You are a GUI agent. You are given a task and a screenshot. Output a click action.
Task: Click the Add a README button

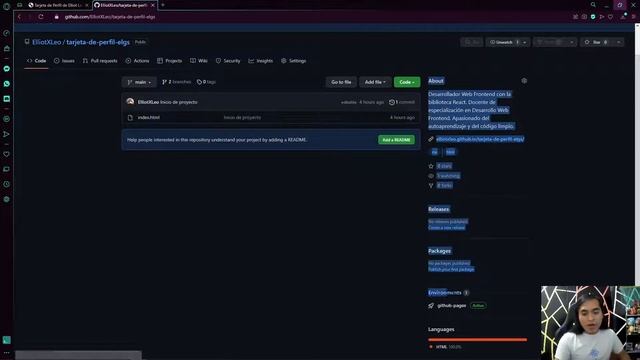click(x=396, y=140)
